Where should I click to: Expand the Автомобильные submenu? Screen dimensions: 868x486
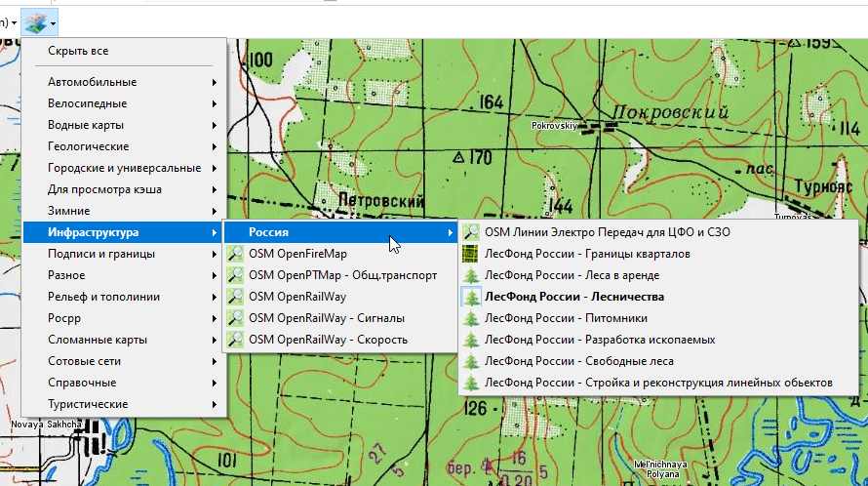click(x=93, y=82)
